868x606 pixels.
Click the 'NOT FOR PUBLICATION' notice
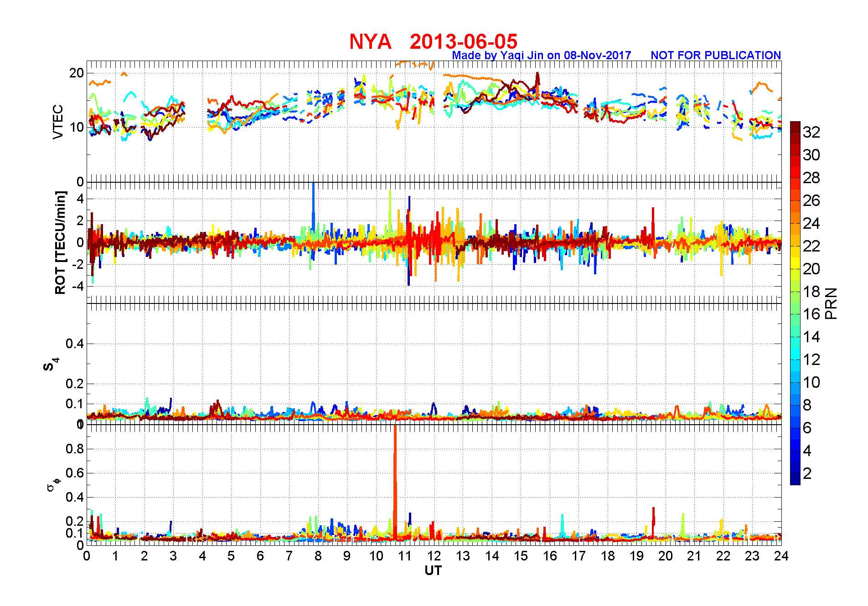(x=716, y=55)
